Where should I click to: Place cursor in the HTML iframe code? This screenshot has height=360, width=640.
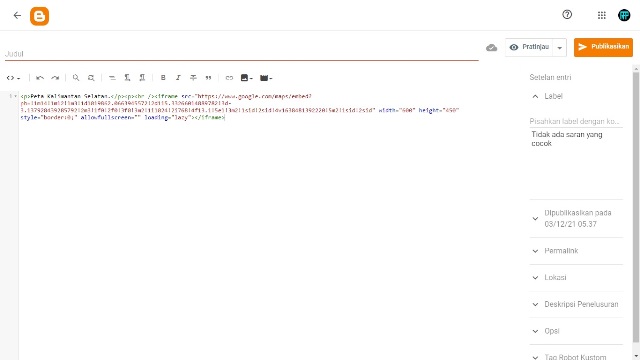(240, 107)
